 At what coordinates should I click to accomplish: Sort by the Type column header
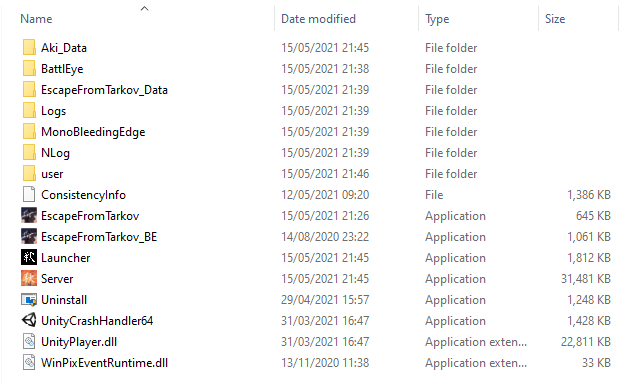click(x=437, y=19)
